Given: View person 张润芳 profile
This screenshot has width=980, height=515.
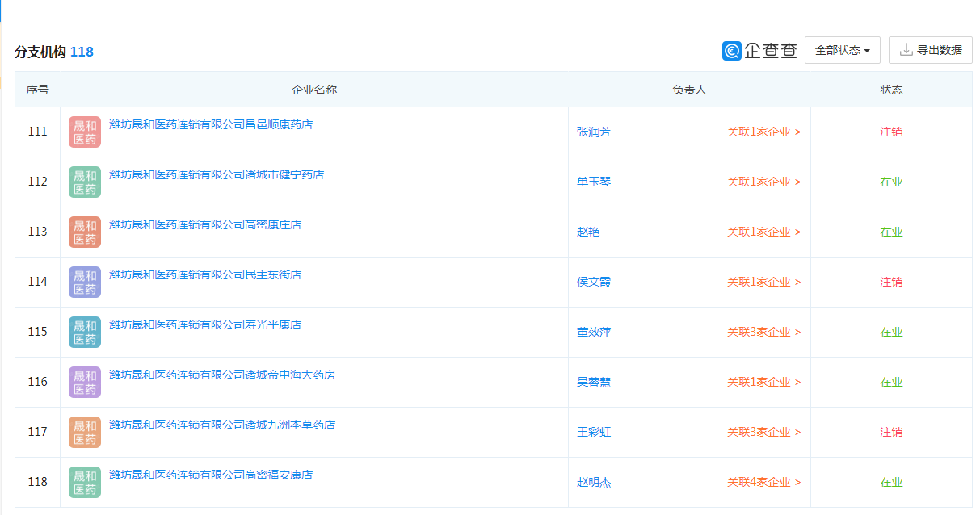Looking at the screenshot, I should 594,132.
